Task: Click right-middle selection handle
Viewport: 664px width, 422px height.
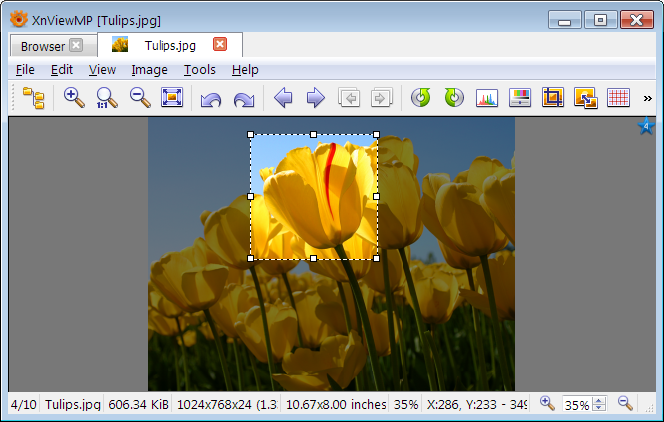Action: [x=376, y=196]
